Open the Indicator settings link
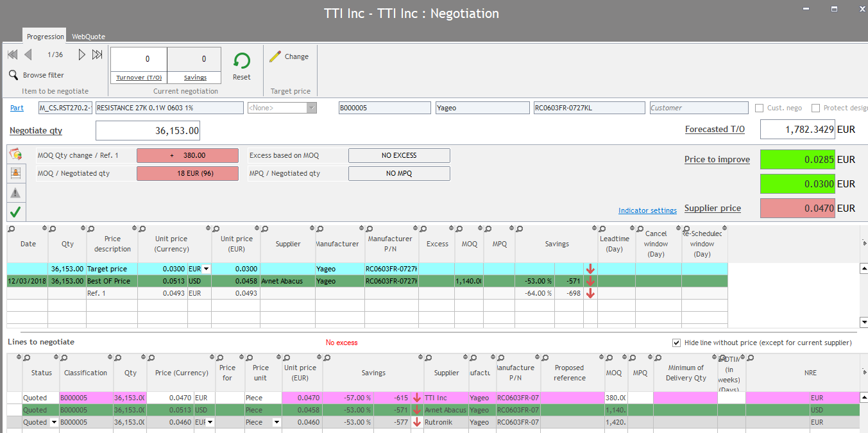868x433 pixels. click(647, 210)
